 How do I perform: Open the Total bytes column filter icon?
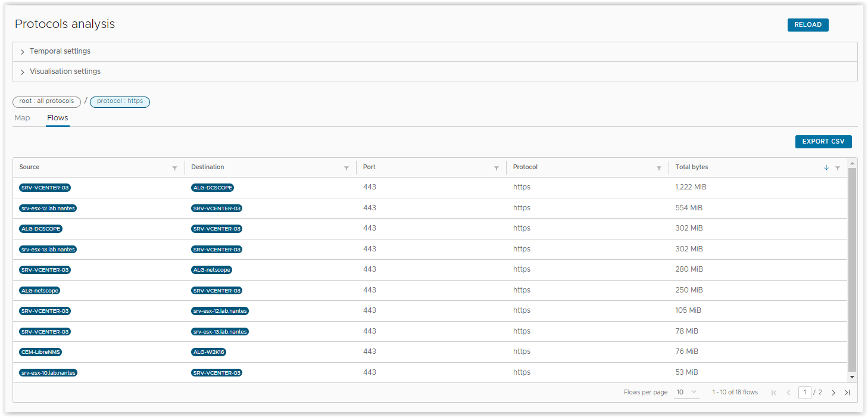[x=838, y=169]
